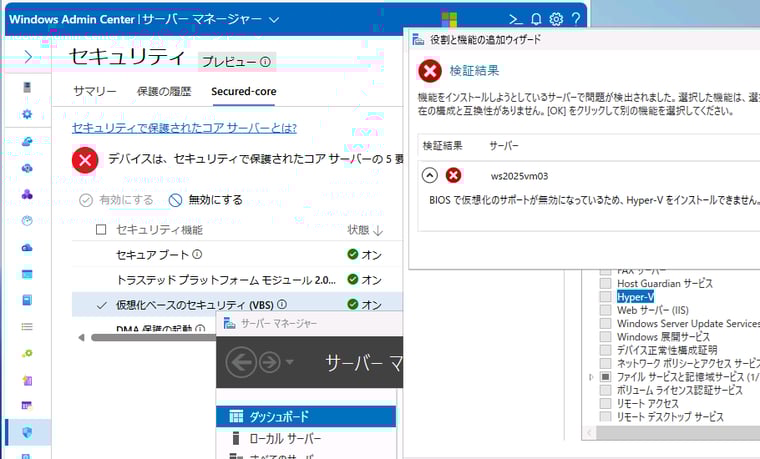Click the green status icon on the トラステッド プラットフォーム row
This screenshot has width=760, height=459.
coord(353,279)
